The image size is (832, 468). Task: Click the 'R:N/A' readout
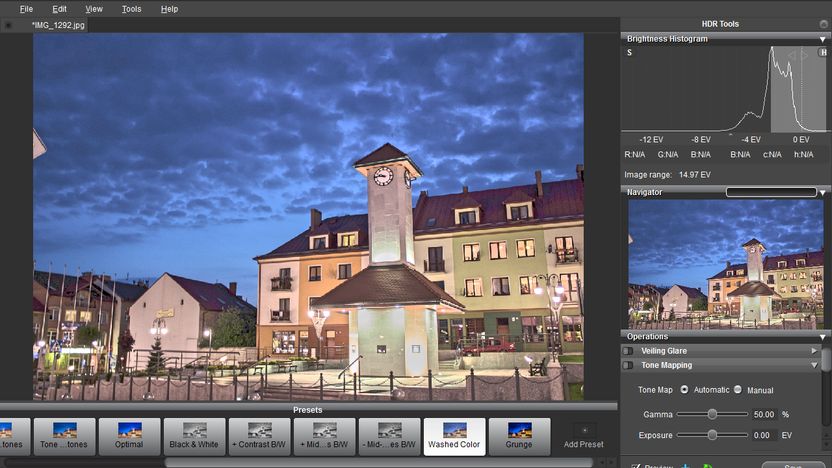(x=635, y=154)
